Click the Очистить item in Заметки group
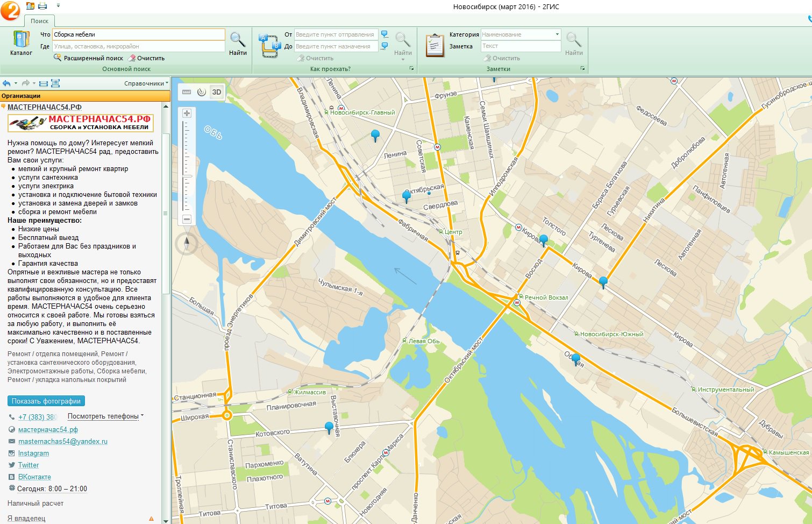 click(501, 58)
